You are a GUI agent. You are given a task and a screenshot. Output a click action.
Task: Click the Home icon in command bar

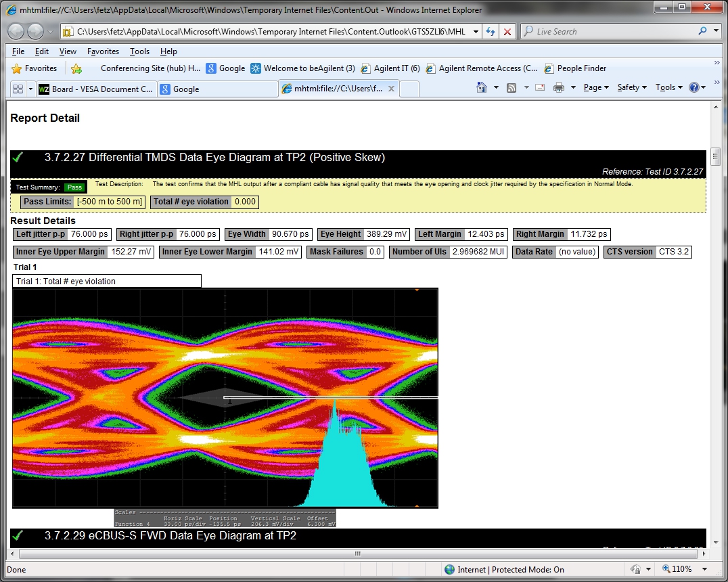pos(482,87)
